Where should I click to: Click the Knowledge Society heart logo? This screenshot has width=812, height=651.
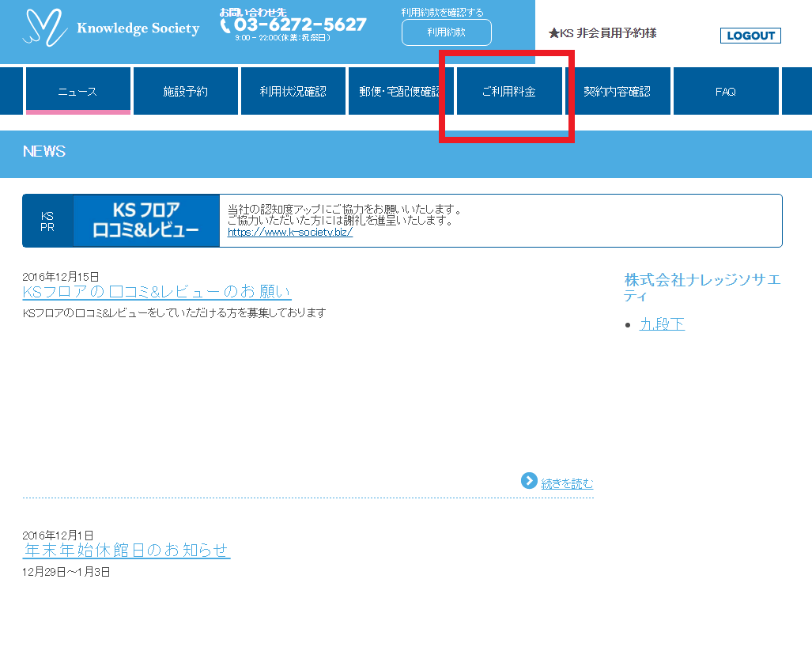tap(46, 28)
